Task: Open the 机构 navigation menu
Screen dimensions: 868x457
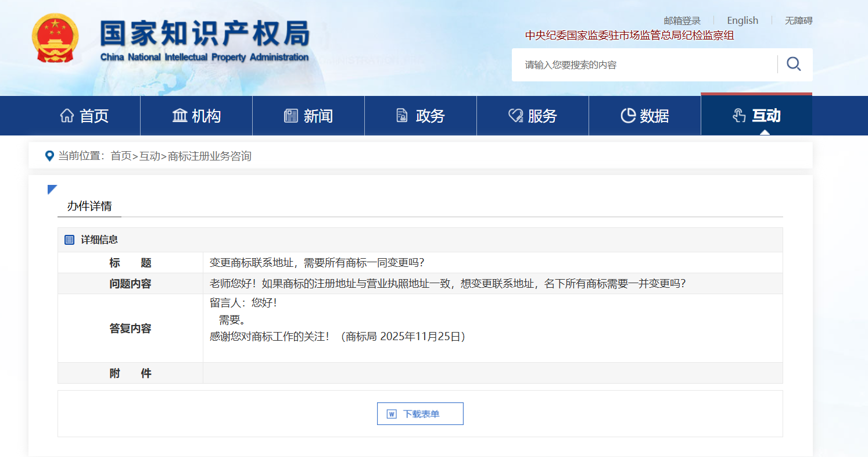Action: (196, 116)
